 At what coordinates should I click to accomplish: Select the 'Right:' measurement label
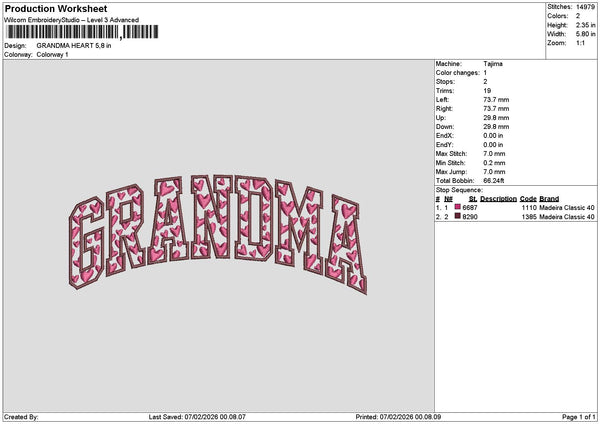click(x=444, y=109)
